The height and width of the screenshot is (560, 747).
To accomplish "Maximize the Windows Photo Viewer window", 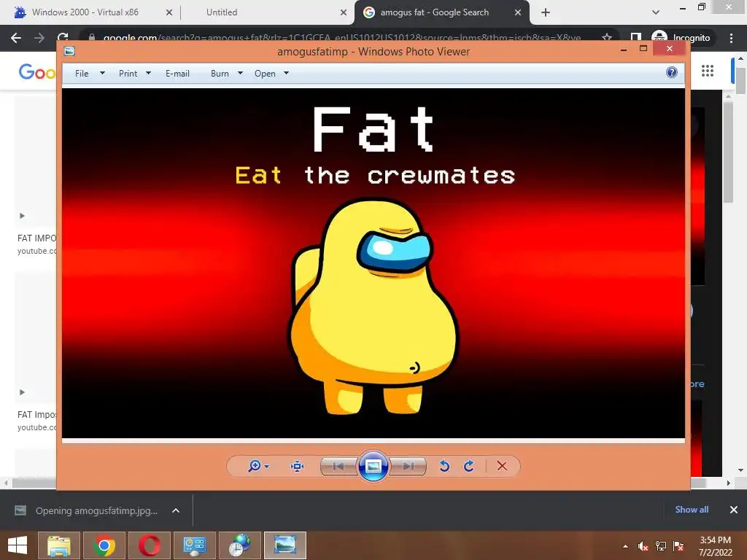I will tap(643, 48).
